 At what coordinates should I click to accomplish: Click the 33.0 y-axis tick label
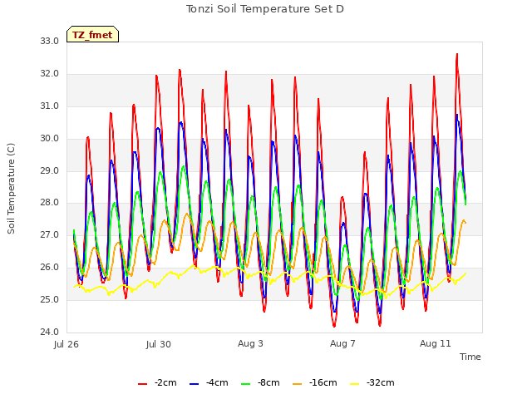pyautogui.click(x=50, y=41)
